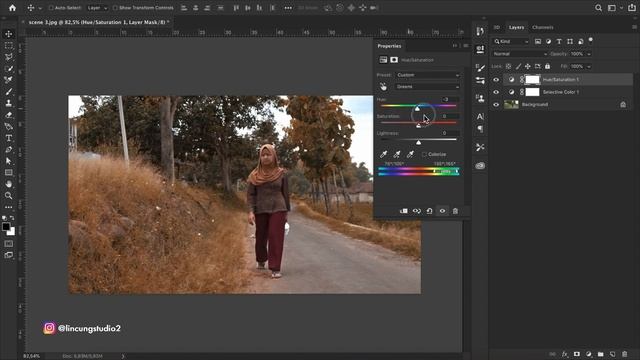Add a layer mask from the Layers panel bottom

[x=576, y=354]
